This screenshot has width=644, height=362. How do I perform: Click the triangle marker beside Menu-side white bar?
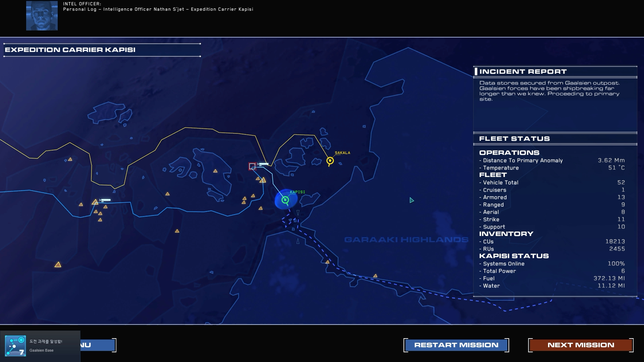click(x=95, y=202)
